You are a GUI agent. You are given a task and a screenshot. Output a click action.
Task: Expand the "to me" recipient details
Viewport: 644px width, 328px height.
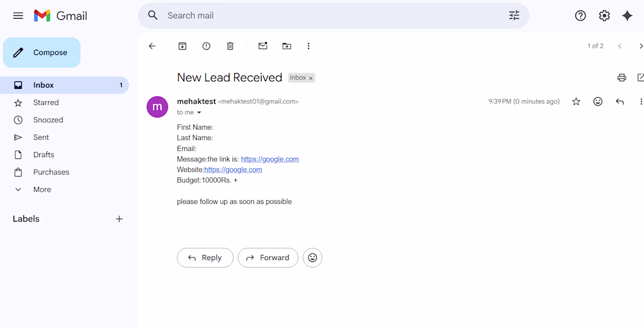click(199, 113)
